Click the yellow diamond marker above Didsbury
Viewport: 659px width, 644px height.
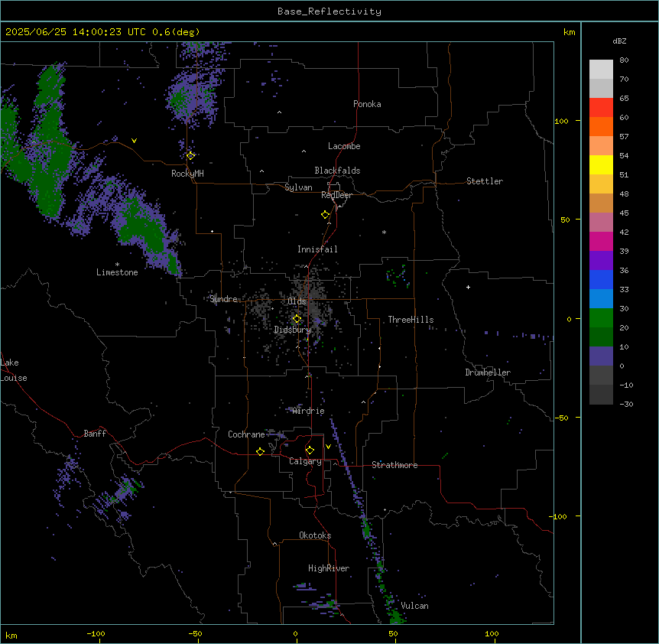coord(297,319)
